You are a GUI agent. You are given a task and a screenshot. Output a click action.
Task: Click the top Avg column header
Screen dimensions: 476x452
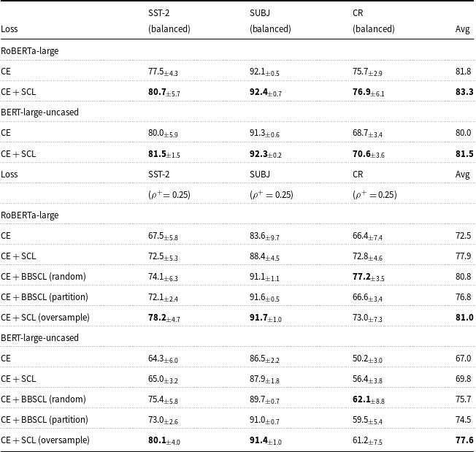(462, 29)
